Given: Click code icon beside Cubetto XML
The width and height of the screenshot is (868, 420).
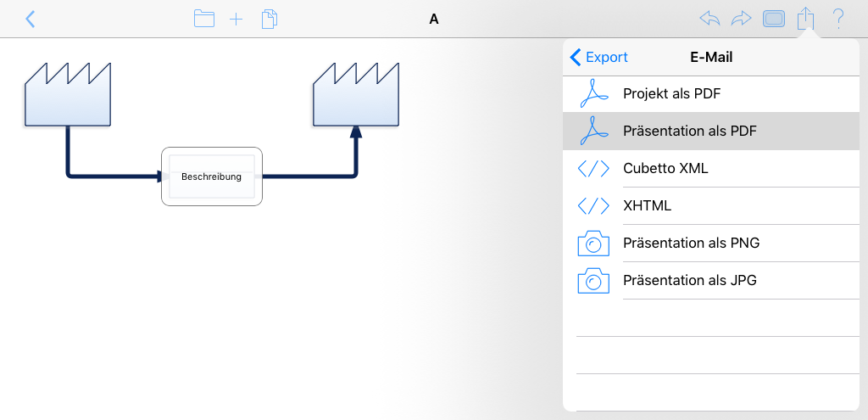Looking at the screenshot, I should pos(593,169).
